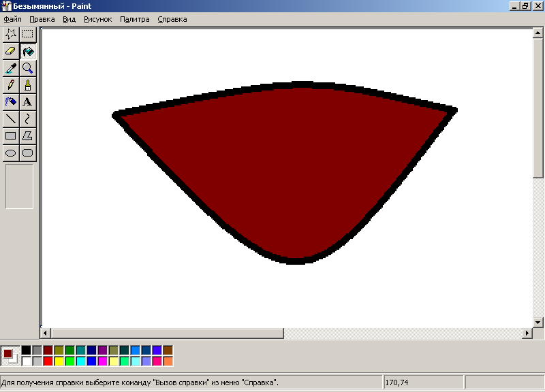The width and height of the screenshot is (545, 392).
Task: Pick the dark red (maroon) swatch
Action: pos(48,350)
